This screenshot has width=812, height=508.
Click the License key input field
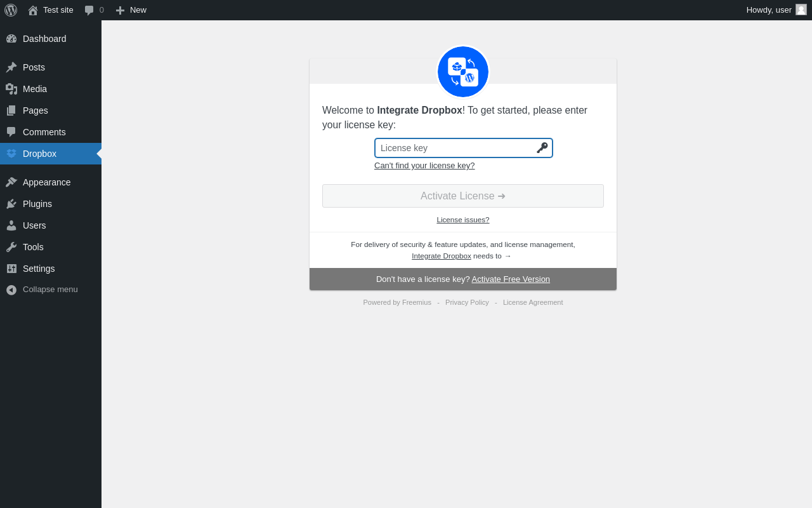(x=464, y=148)
